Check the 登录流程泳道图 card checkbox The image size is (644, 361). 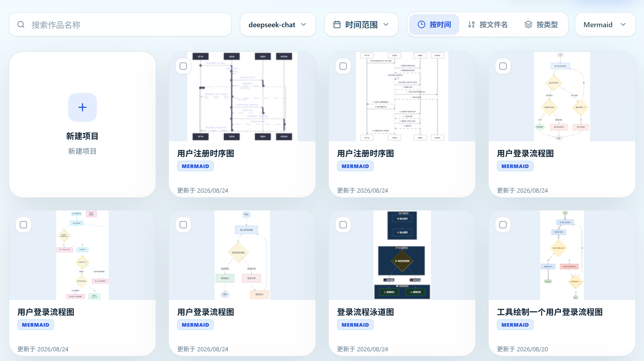point(343,225)
